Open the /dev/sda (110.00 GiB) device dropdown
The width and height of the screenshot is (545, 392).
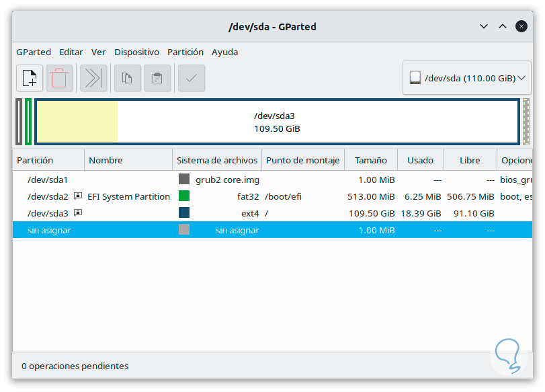tap(467, 78)
